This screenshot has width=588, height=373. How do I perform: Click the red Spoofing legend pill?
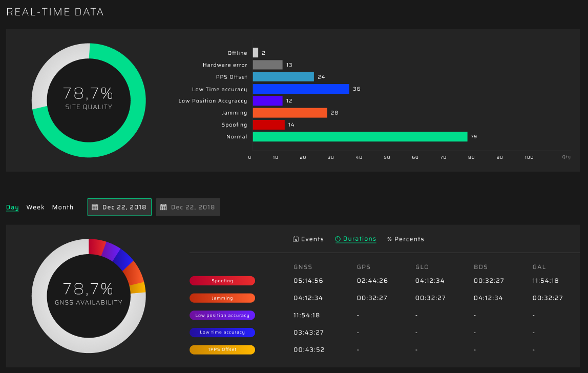tap(222, 281)
